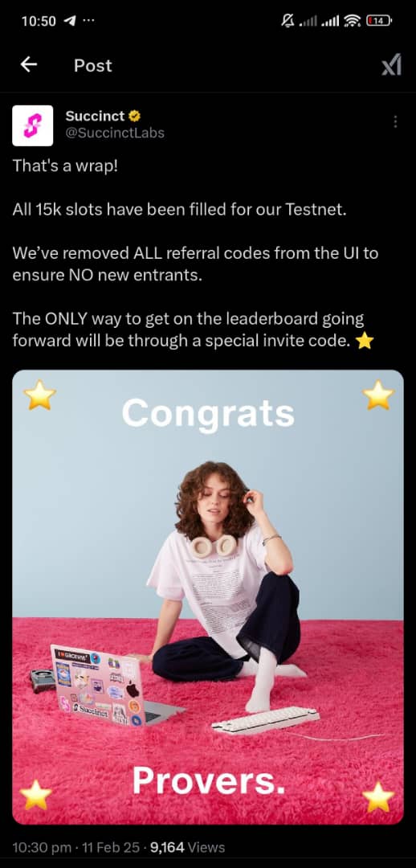The height and width of the screenshot is (868, 416).
Task: Tap the status bar clock 10:50
Action: pyautogui.click(x=39, y=21)
